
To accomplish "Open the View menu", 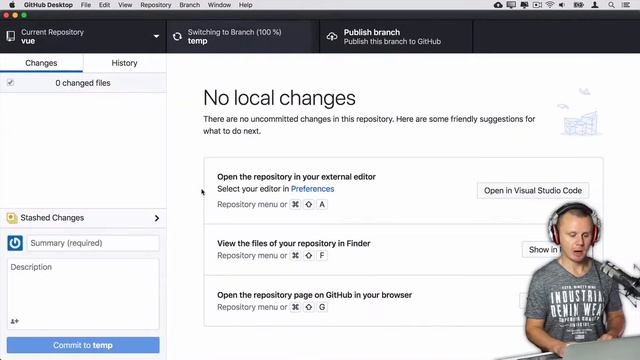I will [x=125, y=5].
